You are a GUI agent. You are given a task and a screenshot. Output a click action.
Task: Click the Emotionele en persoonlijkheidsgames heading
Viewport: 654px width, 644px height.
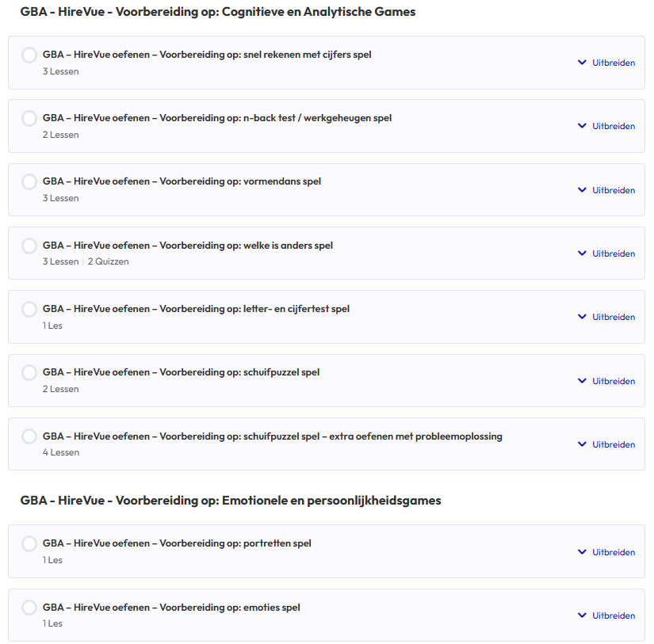pos(231,501)
